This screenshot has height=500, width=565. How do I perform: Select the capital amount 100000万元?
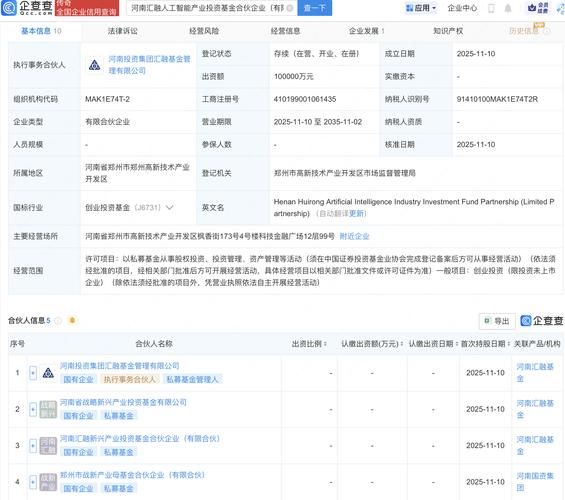coord(293,76)
